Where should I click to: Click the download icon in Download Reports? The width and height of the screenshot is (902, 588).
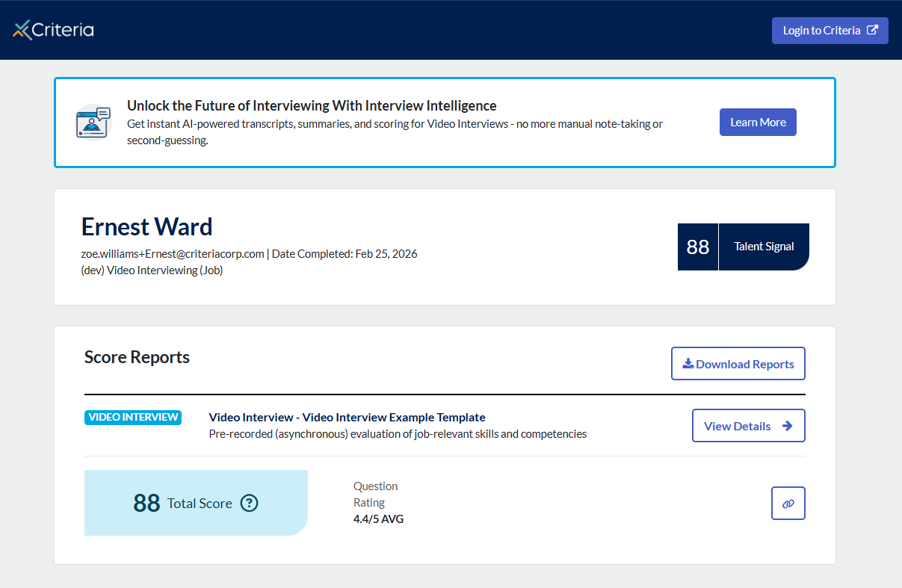coord(688,364)
